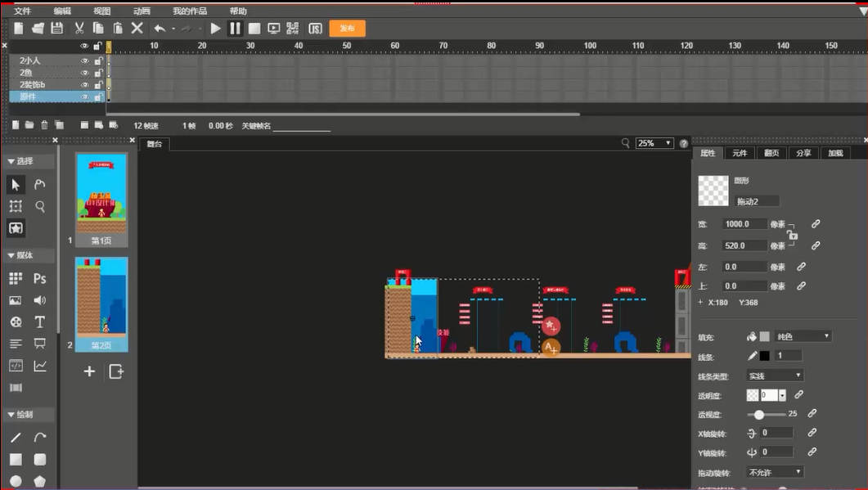
Task: Toggle lock on layer 2装饰b
Action: tap(98, 85)
